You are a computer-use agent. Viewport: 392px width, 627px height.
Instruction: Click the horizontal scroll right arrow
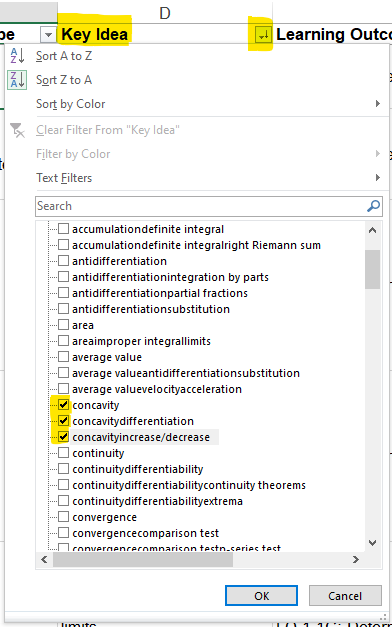(x=356, y=559)
